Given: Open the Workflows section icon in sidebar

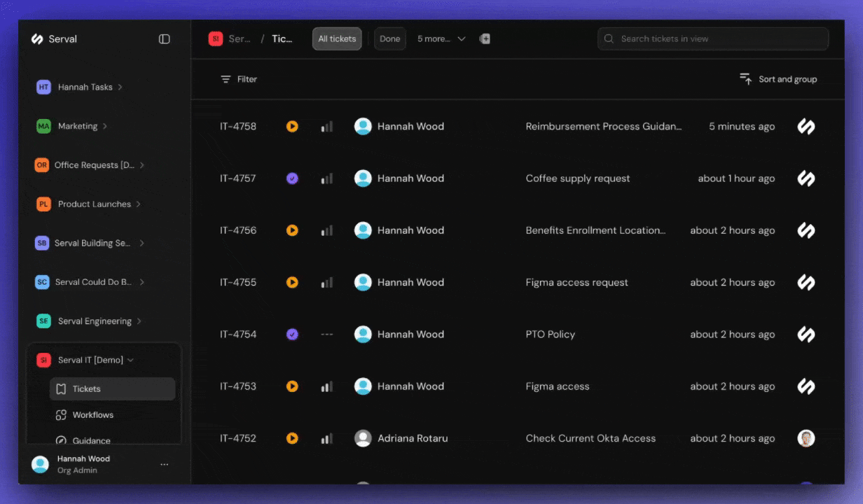Looking at the screenshot, I should point(62,414).
